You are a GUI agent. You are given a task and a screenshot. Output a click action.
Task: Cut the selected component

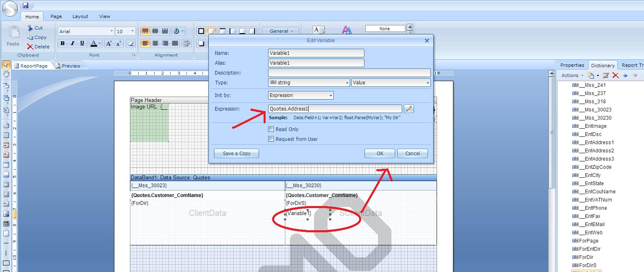[x=35, y=28]
